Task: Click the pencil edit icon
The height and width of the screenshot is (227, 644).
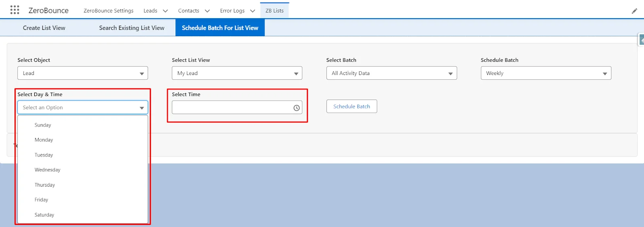Action: [x=634, y=11]
